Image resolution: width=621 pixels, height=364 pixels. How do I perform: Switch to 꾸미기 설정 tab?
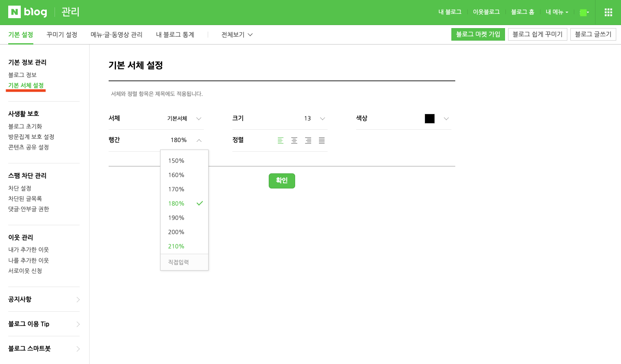(62, 35)
